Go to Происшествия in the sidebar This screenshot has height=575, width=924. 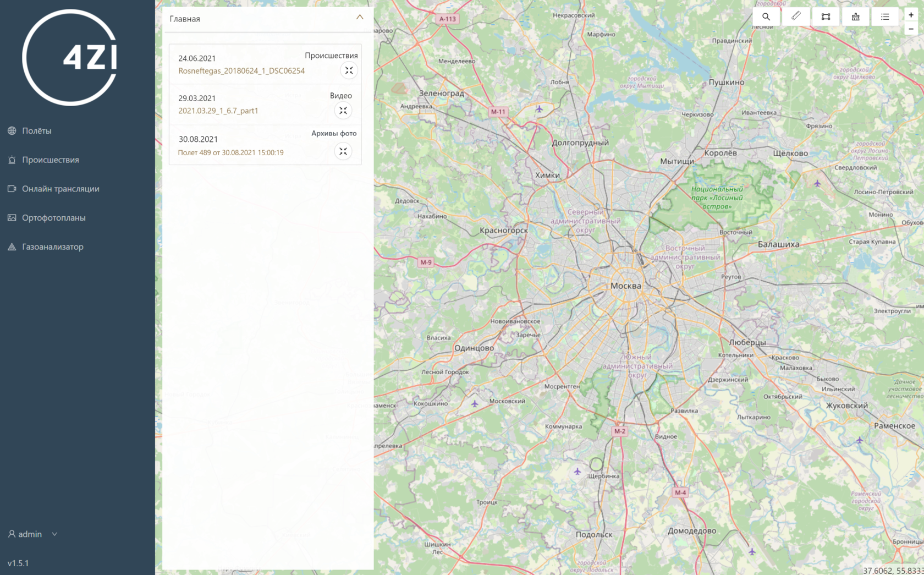[x=50, y=160]
